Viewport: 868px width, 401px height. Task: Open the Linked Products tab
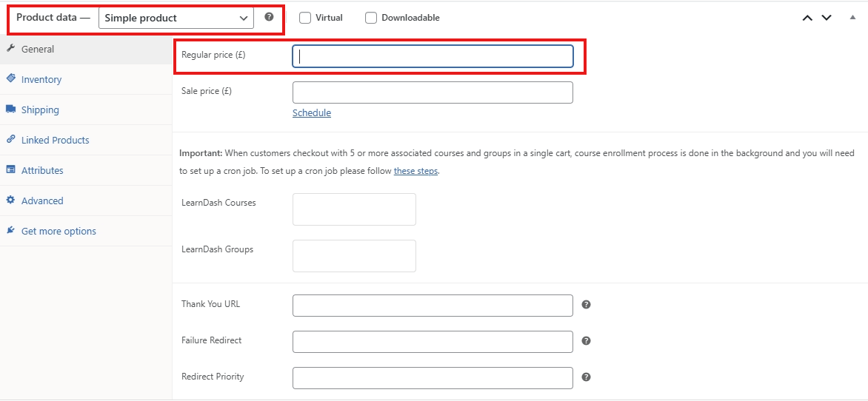click(x=87, y=141)
